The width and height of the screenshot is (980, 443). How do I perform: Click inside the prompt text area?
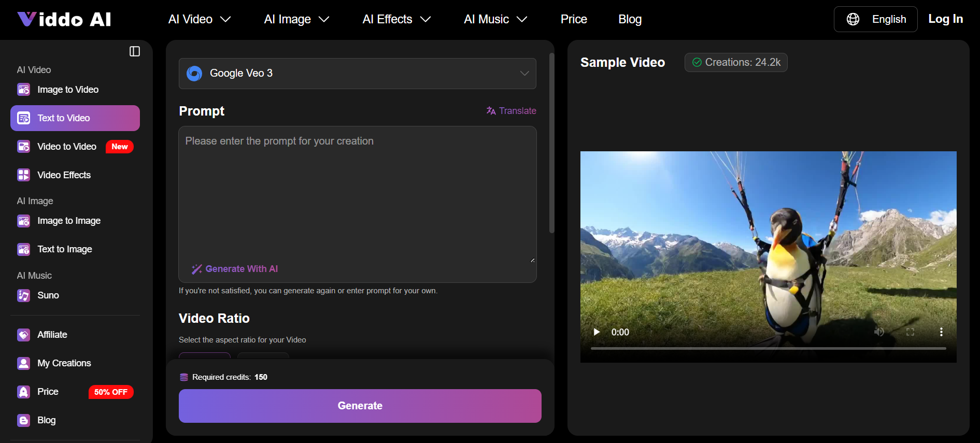click(357, 197)
